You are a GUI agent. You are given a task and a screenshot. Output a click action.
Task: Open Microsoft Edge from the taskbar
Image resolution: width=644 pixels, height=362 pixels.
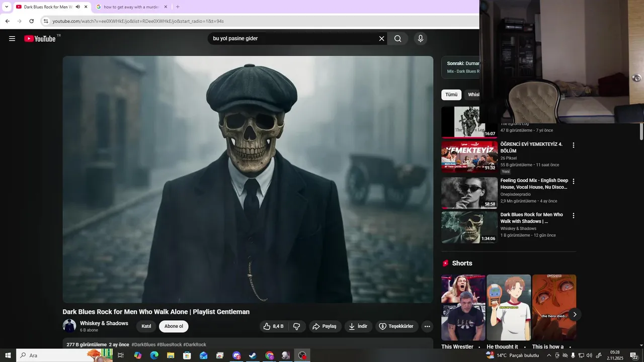click(154, 355)
